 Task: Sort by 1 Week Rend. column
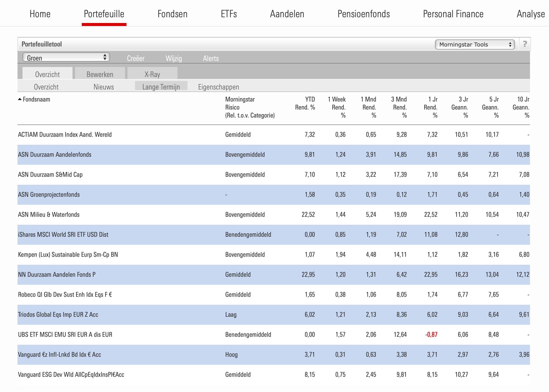[337, 107]
